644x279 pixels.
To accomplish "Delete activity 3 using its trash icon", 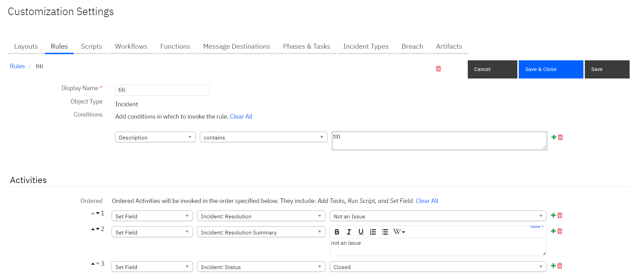I will click(560, 266).
